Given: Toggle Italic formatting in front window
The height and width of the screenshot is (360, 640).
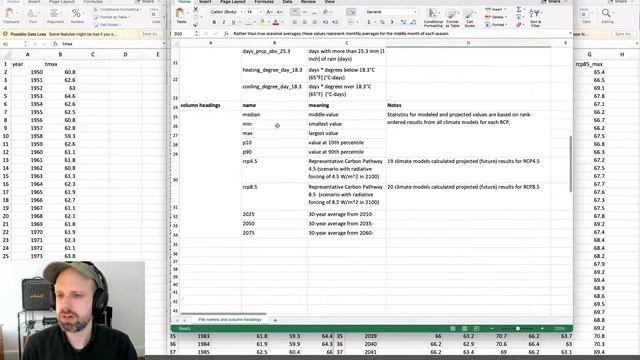Looking at the screenshot, I should [x=224, y=22].
